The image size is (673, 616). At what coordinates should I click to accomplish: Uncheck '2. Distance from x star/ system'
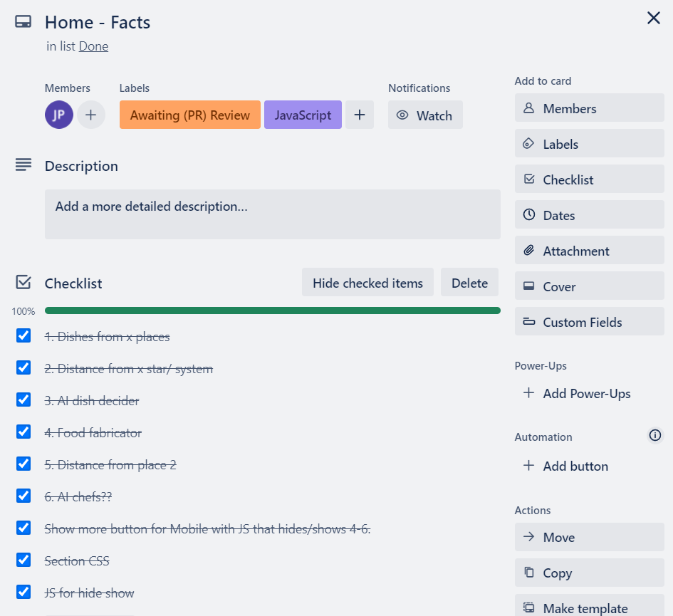coord(24,368)
